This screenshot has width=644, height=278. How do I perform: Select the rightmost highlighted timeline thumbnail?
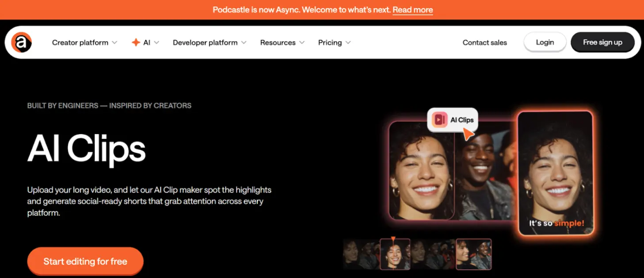click(473, 255)
